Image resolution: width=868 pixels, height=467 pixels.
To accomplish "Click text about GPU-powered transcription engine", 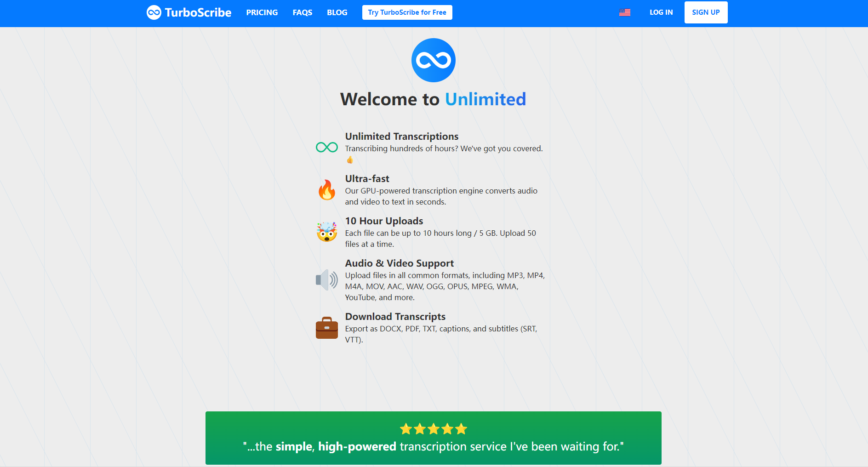I will coord(441,196).
